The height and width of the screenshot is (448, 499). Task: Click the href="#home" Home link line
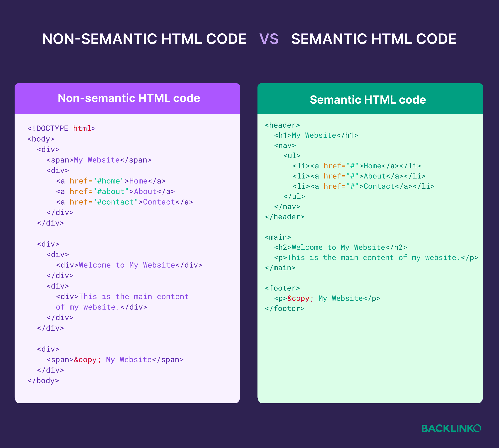[111, 181]
